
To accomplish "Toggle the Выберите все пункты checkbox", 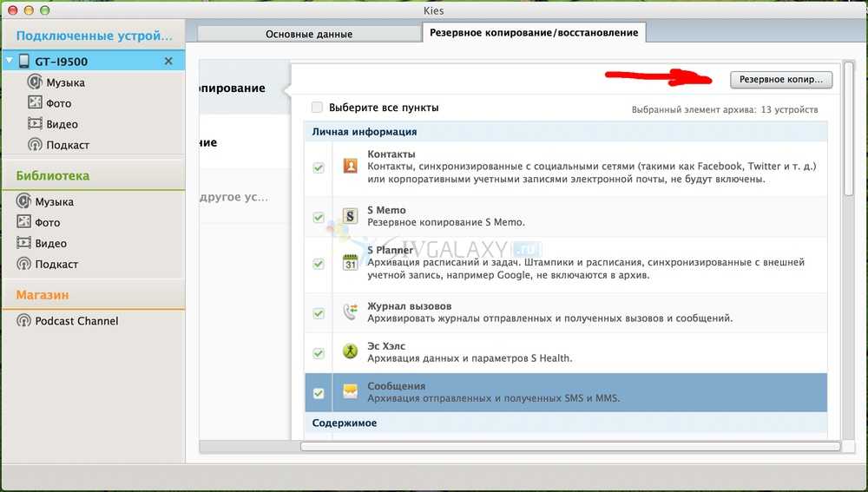I will 318,108.
